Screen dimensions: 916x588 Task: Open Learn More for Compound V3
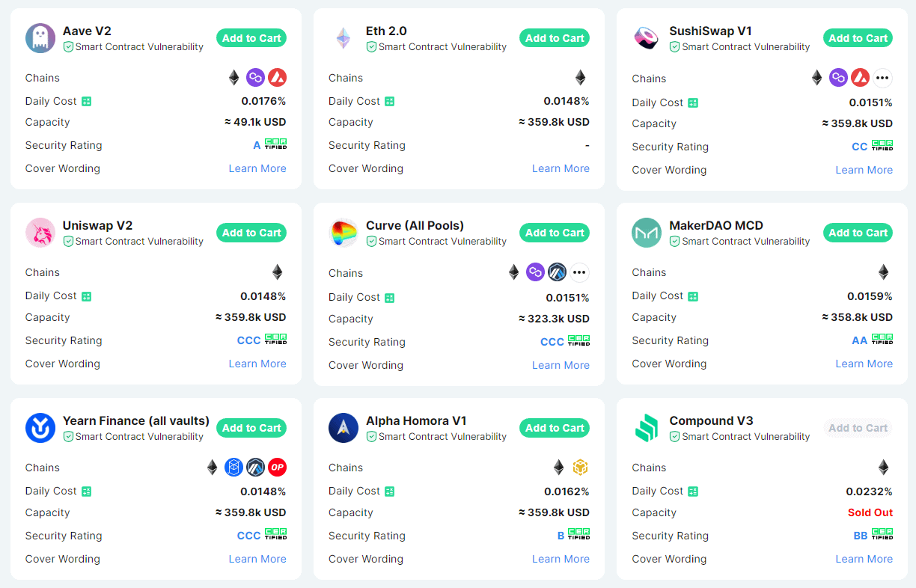click(864, 559)
